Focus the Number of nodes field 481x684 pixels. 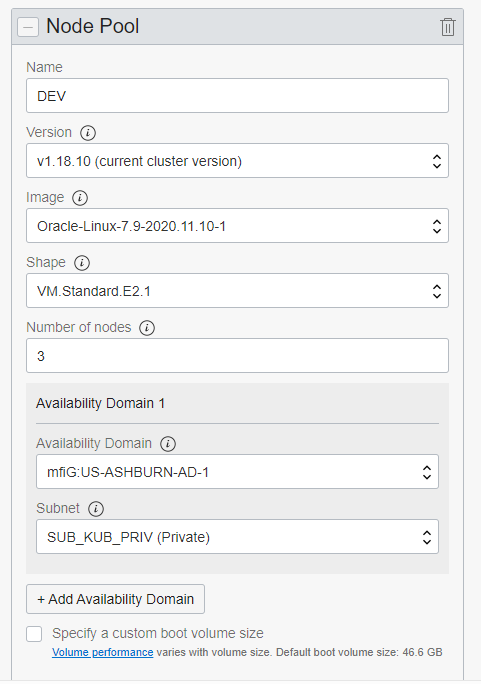(237, 356)
